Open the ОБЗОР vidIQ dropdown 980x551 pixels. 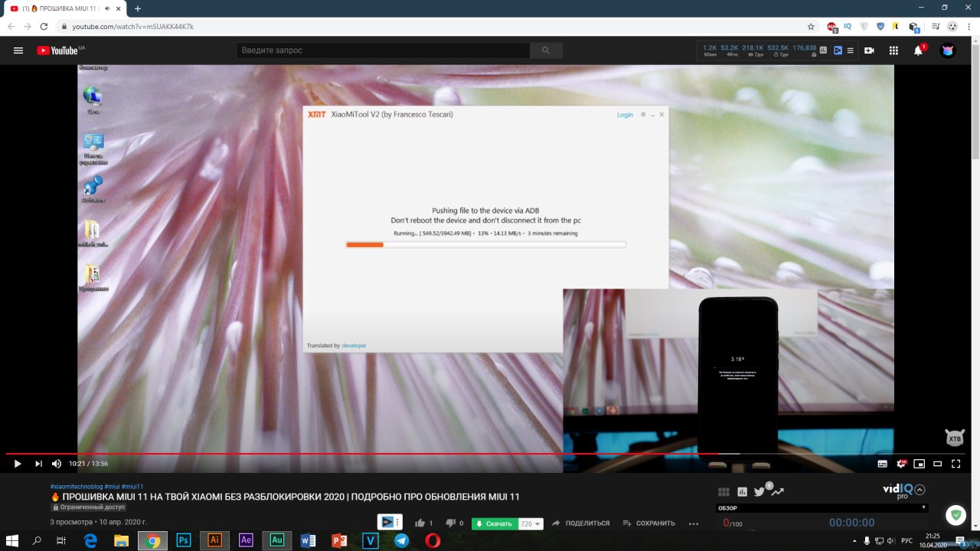(x=821, y=507)
